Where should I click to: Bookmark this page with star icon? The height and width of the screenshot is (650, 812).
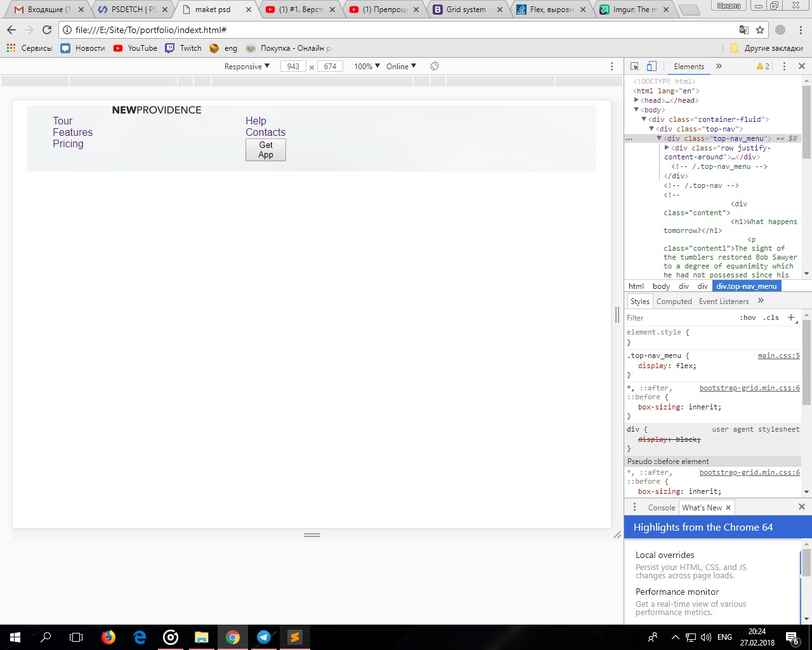(760, 30)
